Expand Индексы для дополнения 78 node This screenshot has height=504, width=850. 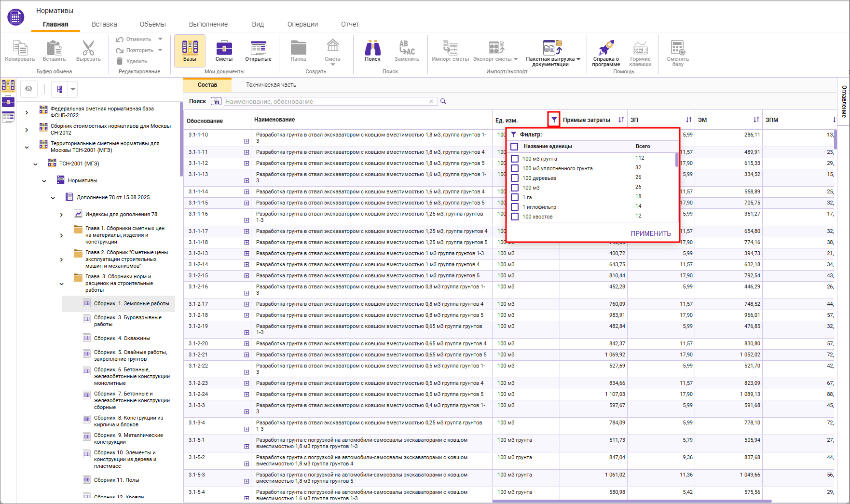click(61, 215)
